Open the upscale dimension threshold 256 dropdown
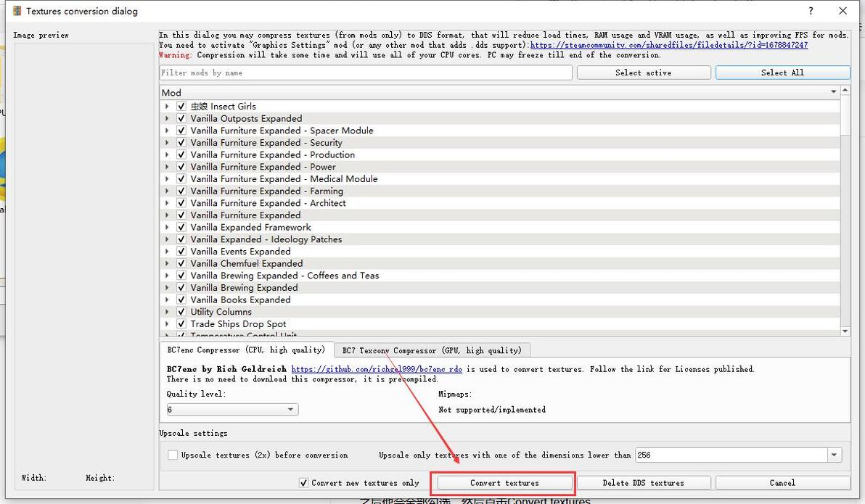 tap(738, 455)
